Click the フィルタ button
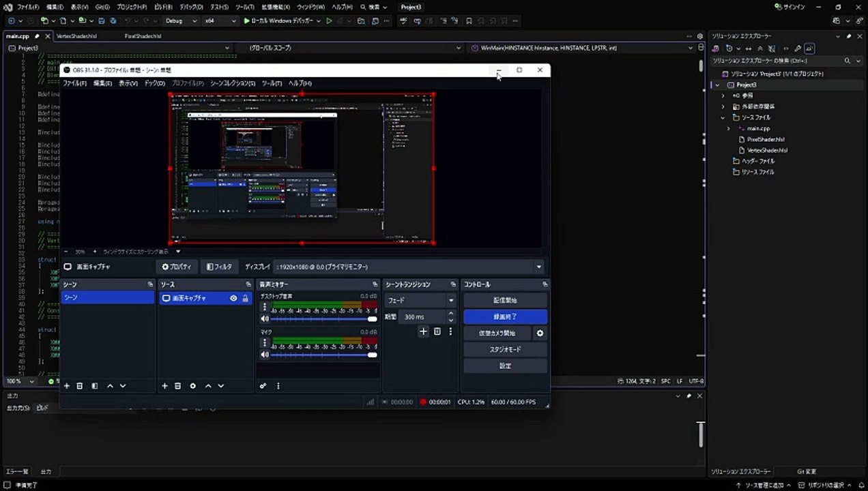The image size is (868, 491). tap(220, 267)
